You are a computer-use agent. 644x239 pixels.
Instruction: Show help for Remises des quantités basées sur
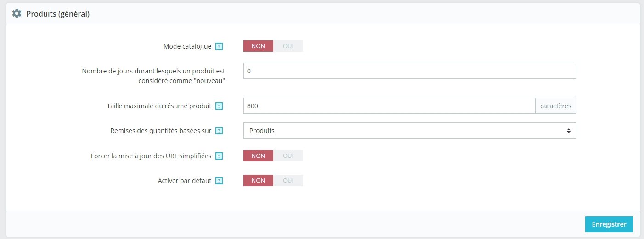(219, 131)
